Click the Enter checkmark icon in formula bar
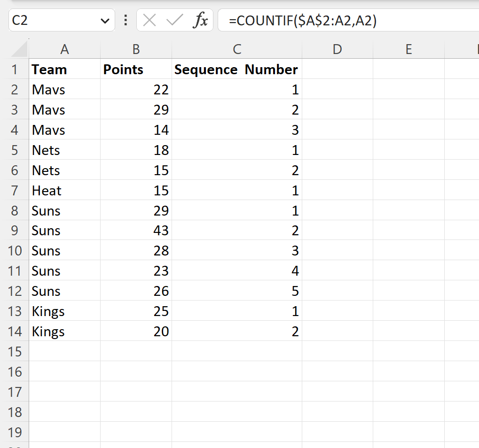 click(x=174, y=20)
